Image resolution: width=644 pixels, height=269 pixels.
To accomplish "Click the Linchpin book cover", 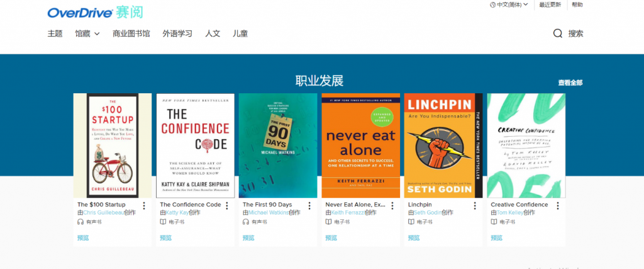I will [x=443, y=146].
